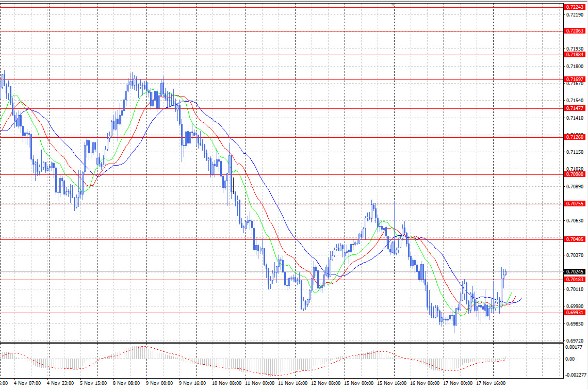Select the 9 Nov 00:00 time label
The image size is (588, 389).
pyautogui.click(x=159, y=383)
